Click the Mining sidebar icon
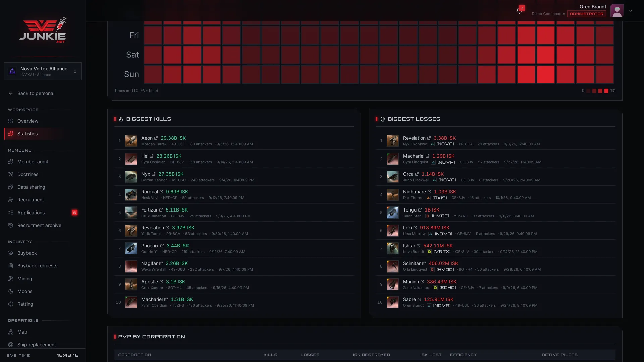 tap(11, 279)
